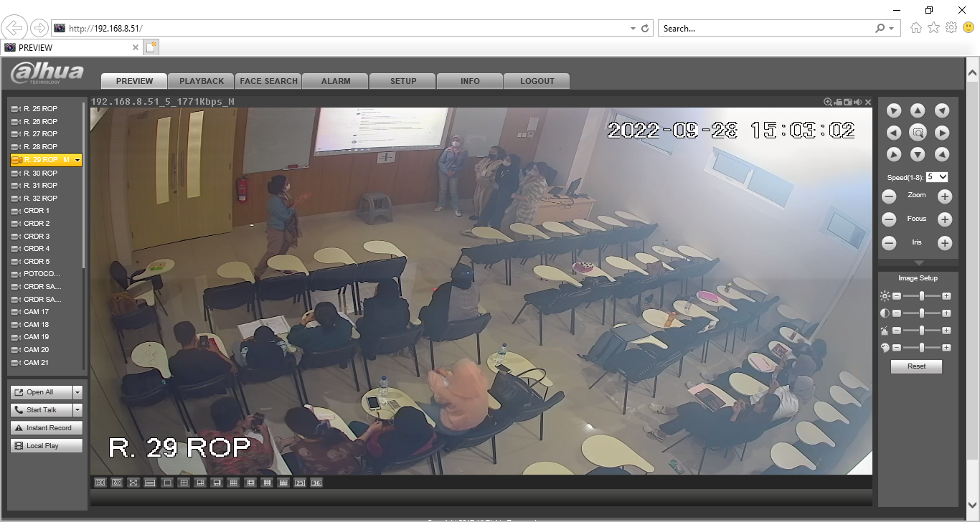Move PTZ camera up with the up arrow
The height and width of the screenshot is (522, 980).
(x=918, y=110)
